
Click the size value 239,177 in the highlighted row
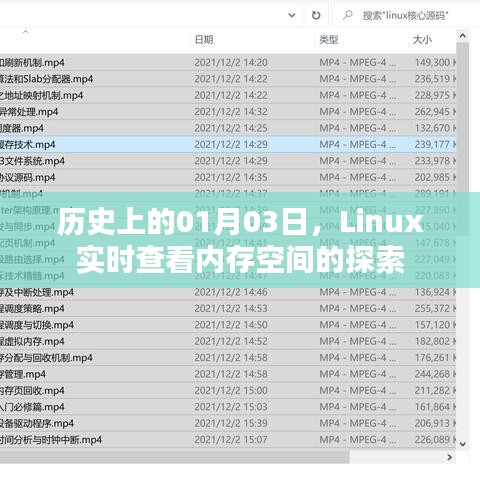tap(432, 144)
